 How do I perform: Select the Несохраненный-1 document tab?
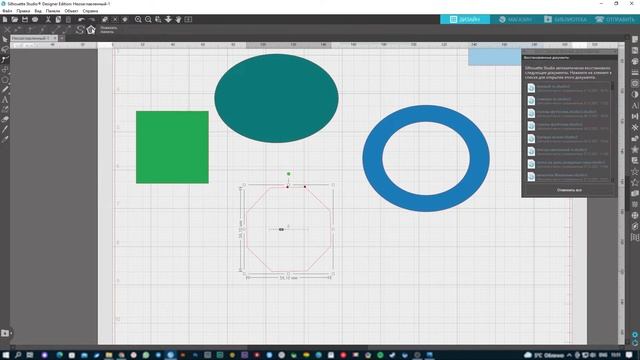(31, 38)
